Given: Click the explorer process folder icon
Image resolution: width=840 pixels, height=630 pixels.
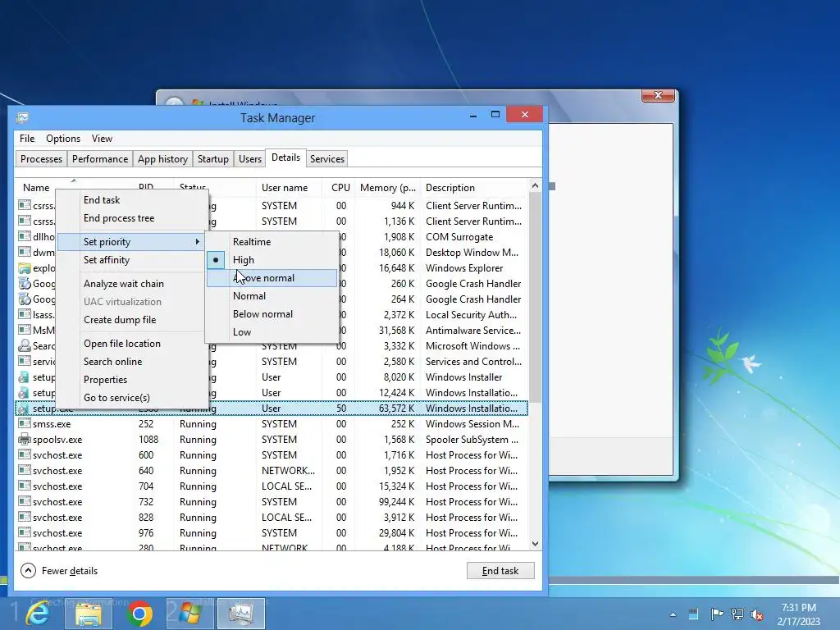Looking at the screenshot, I should click(x=24, y=268).
